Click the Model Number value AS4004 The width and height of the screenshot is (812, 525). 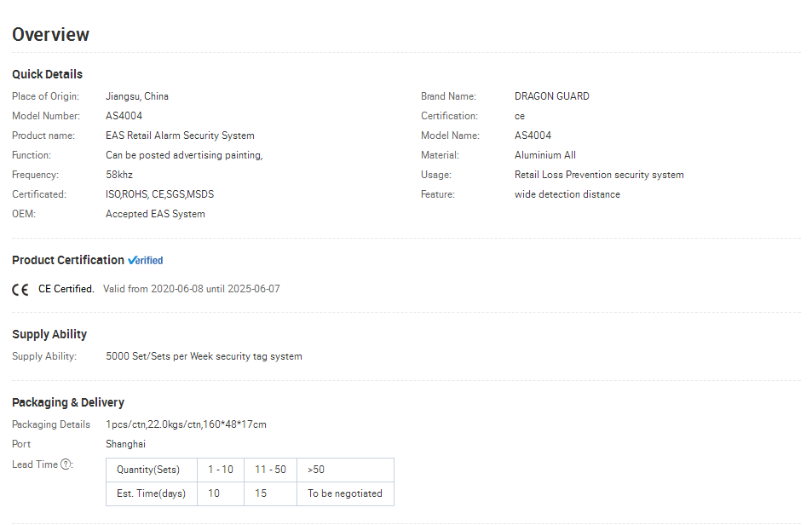124,116
